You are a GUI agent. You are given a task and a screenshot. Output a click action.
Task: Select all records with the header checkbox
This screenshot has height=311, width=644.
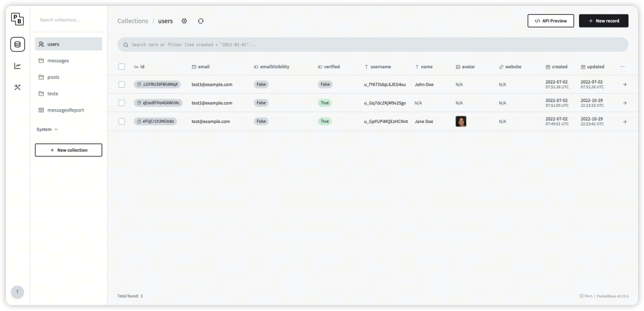pos(122,67)
